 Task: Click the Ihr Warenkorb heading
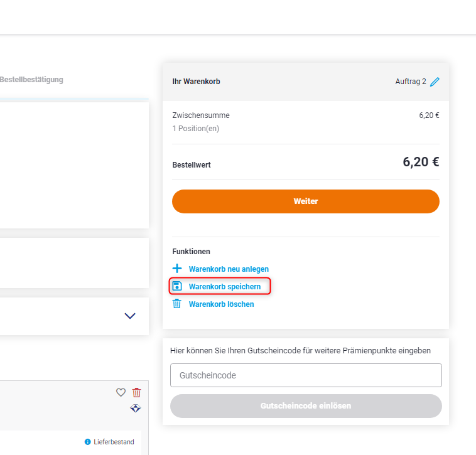tap(196, 82)
